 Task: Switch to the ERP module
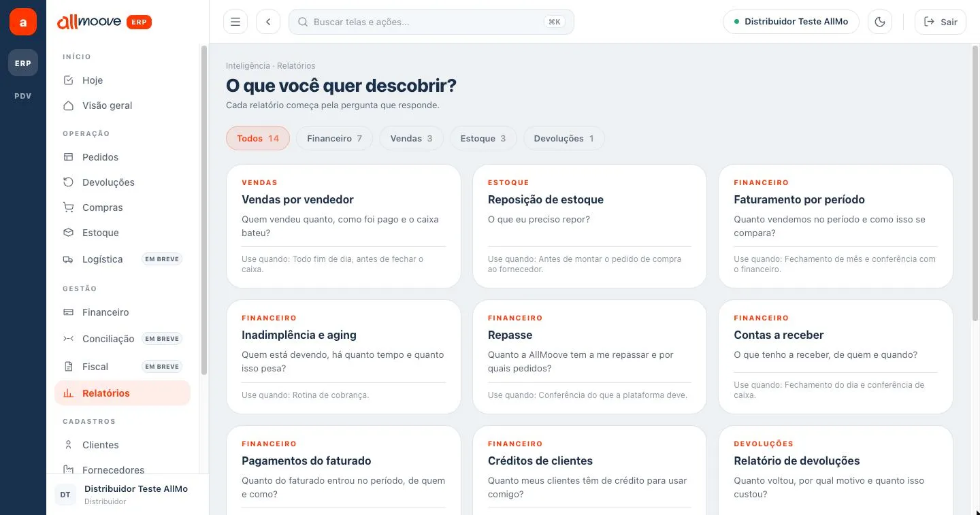tap(23, 63)
